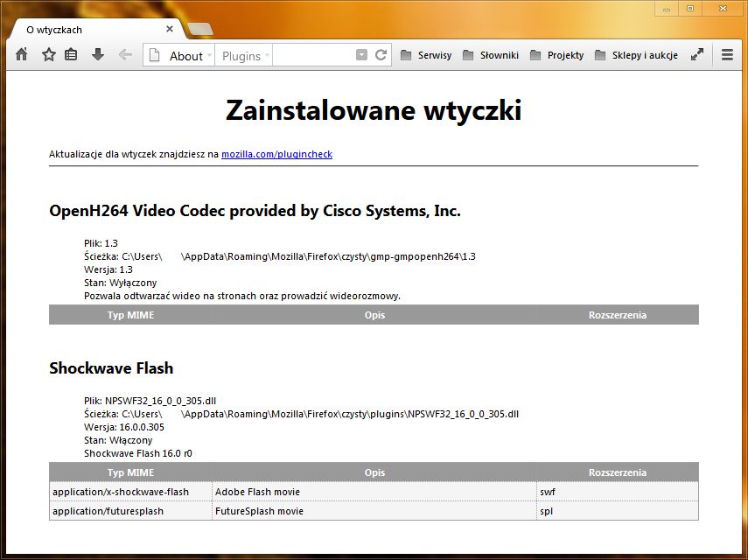
Task: Click the bookmark star icon
Action: (x=49, y=54)
